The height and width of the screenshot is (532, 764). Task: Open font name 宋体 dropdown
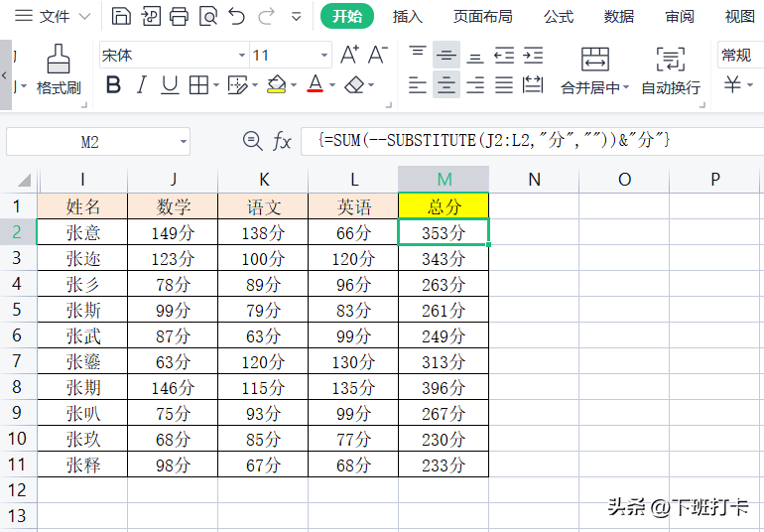[x=242, y=56]
